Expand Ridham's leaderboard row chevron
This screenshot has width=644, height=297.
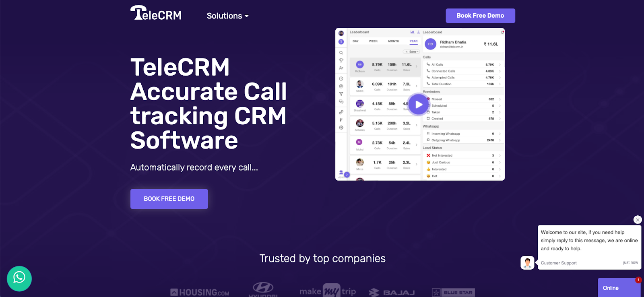pyautogui.click(x=417, y=66)
